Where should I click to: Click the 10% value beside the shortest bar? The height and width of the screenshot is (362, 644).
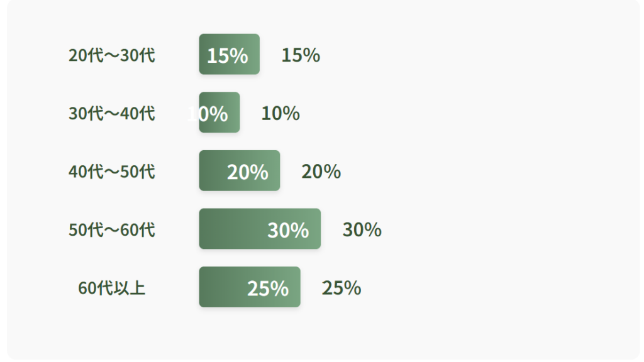(x=280, y=113)
